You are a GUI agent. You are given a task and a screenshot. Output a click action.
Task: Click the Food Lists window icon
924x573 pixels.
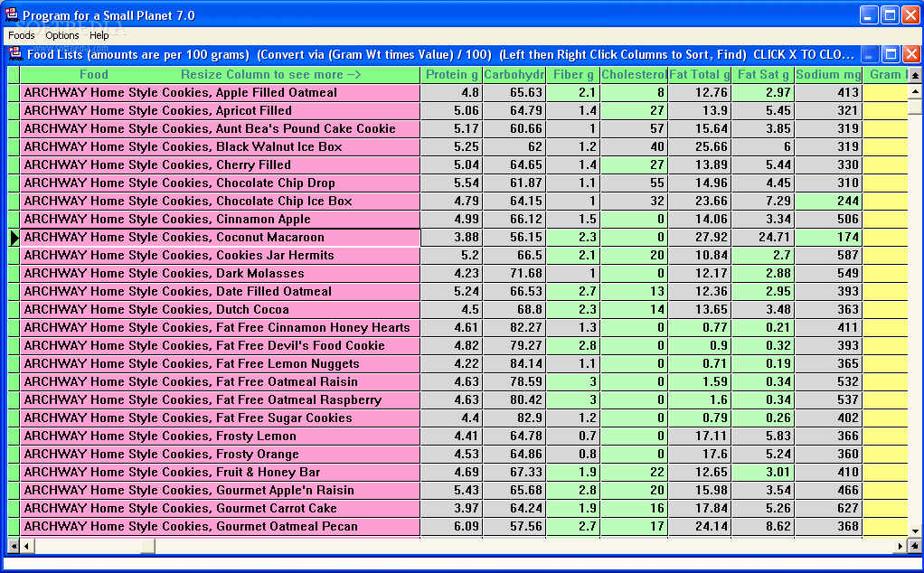14,54
